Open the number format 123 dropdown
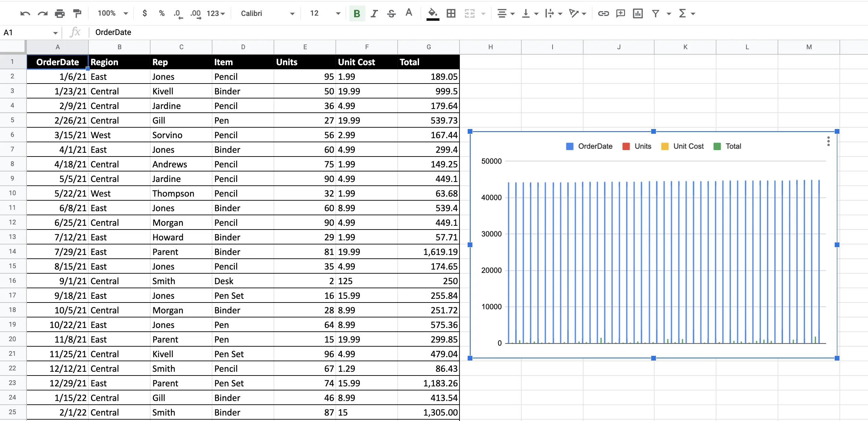This screenshot has height=421, width=868. coord(216,13)
